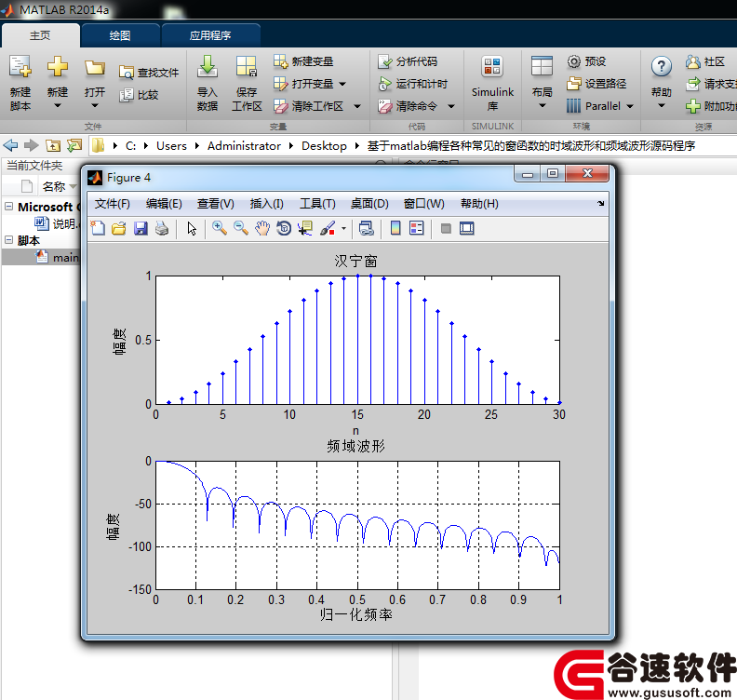
Task: Click Analyze Code (分析代码) button
Action: tap(408, 61)
